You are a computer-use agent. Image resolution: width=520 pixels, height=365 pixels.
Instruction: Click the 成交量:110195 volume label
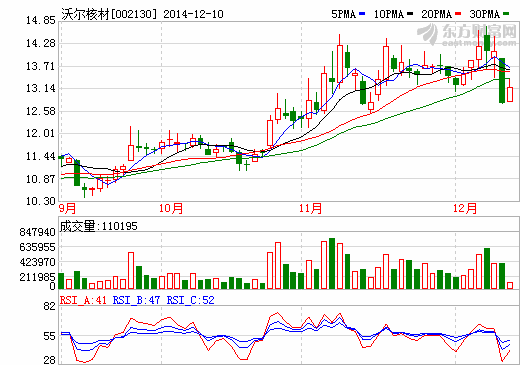pyautogui.click(x=99, y=226)
